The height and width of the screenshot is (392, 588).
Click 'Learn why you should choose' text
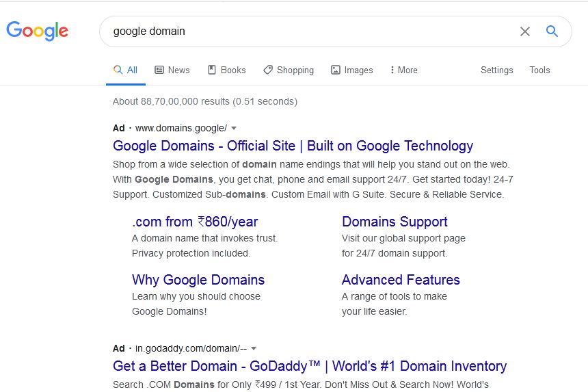(196, 296)
